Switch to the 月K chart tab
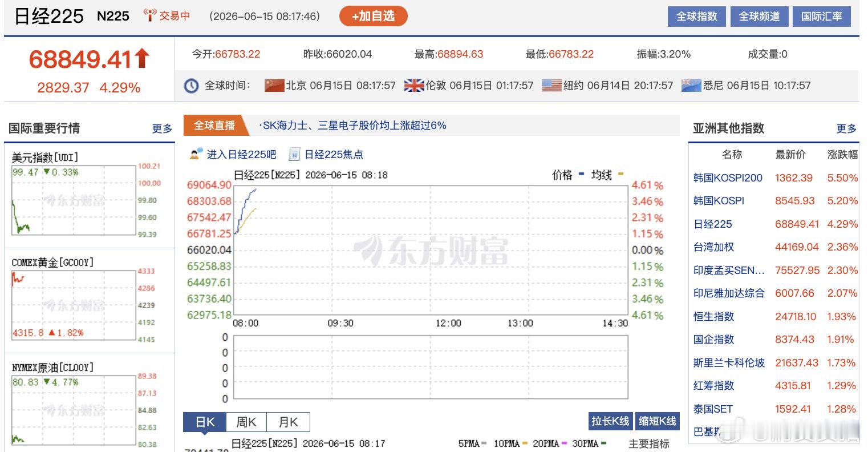Viewport: 868px width, 452px height. pyautogui.click(x=288, y=422)
